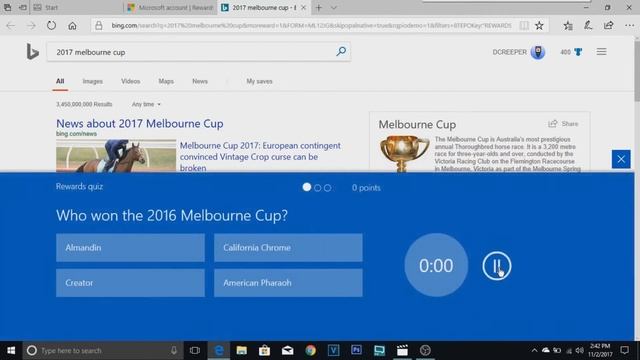The height and width of the screenshot is (360, 640).
Task: Launch Google Chrome from taskbar
Action: click(311, 350)
